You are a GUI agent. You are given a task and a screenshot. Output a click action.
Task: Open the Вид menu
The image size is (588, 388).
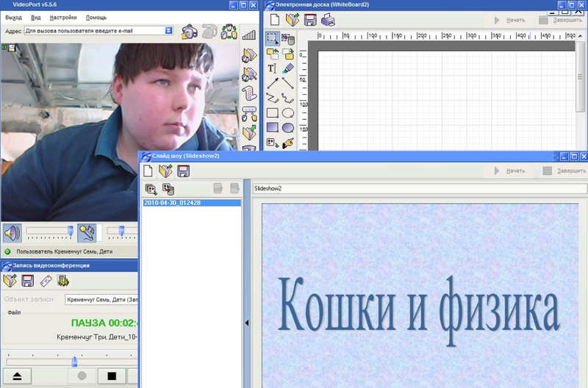(x=35, y=18)
